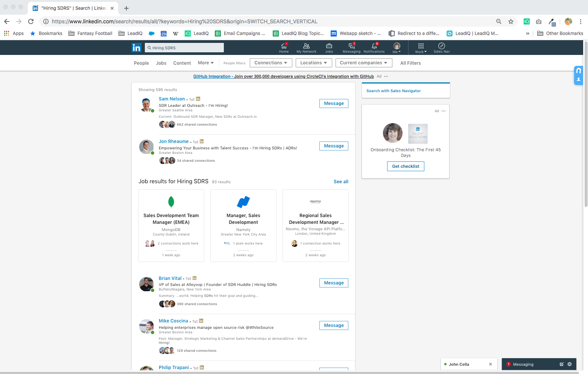Open the John Cella chat

(x=459, y=364)
